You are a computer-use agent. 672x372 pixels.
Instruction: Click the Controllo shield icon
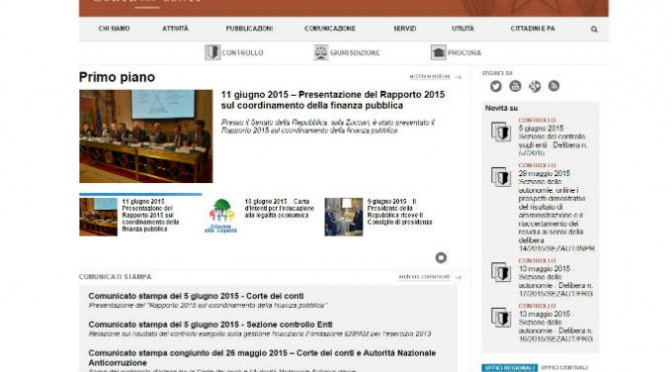[x=212, y=52]
